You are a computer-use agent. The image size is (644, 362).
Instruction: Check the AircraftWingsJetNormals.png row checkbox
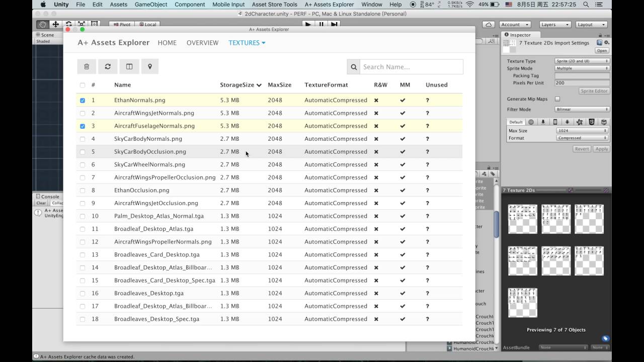pos(83,113)
